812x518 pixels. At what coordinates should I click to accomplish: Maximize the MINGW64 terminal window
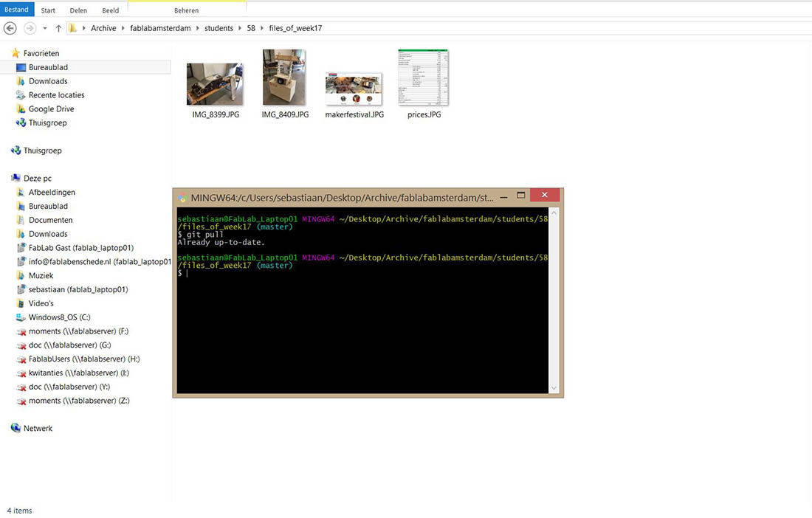521,195
